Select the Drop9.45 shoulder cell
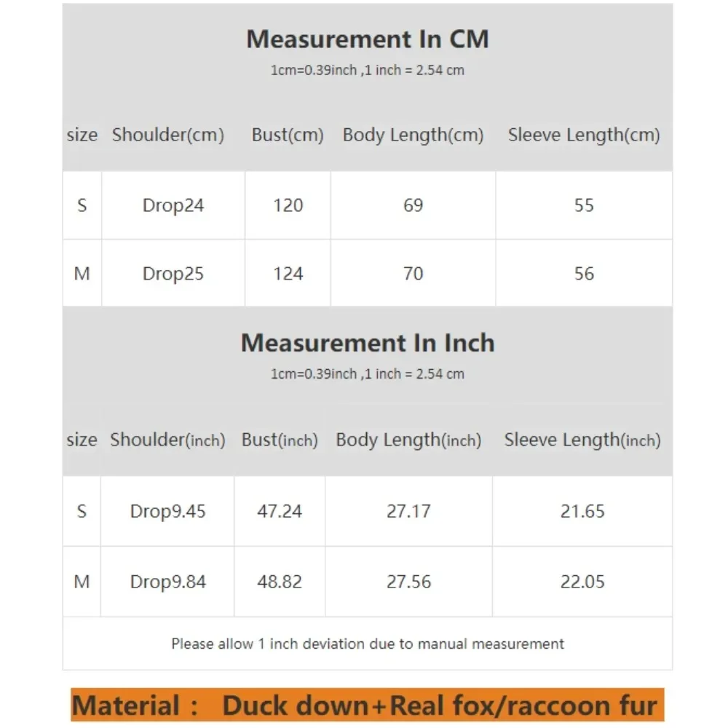This screenshot has width=728, height=728. 168,511
